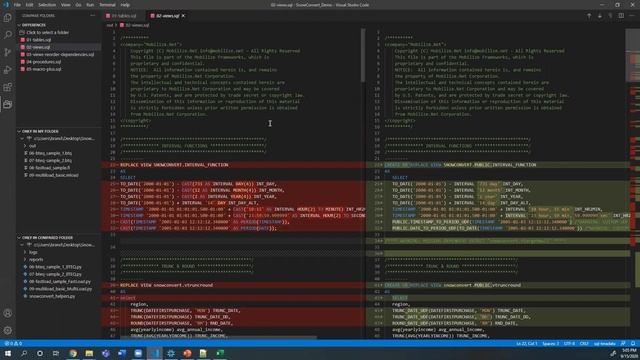Collapse root path under Only In My Folder
Screen dimensions: 640x360
[x=57, y=139]
